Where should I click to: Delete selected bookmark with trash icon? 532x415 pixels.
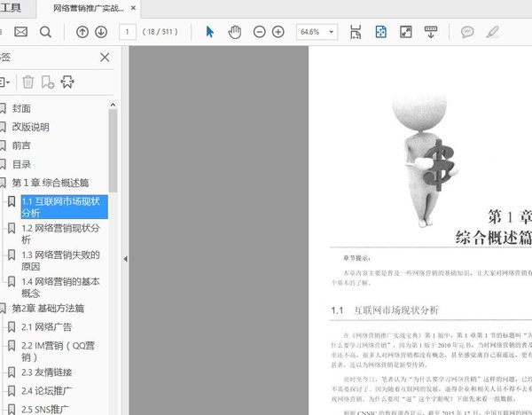tap(27, 82)
